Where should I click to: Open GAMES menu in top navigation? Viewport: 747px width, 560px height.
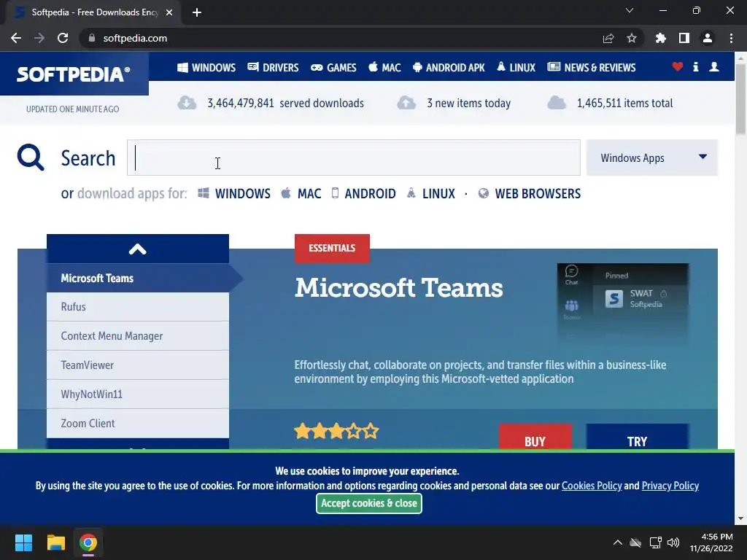pyautogui.click(x=333, y=68)
